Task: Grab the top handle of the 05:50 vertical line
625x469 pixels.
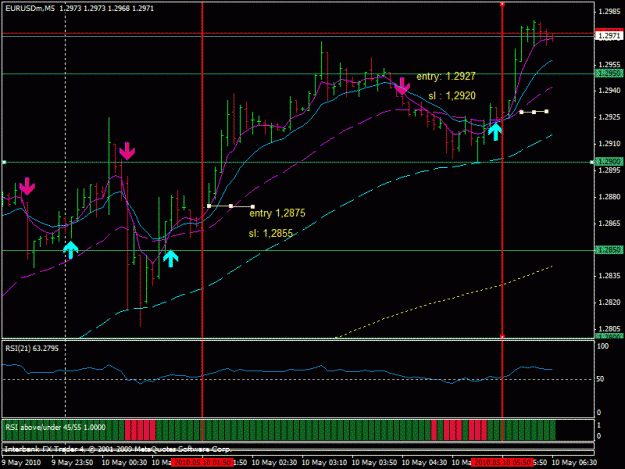Action: click(502, 4)
